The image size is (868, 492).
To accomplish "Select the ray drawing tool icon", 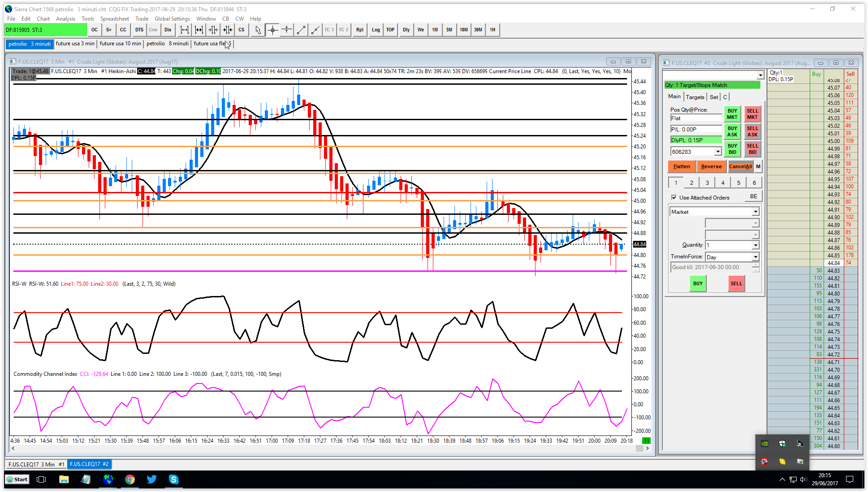I will [315, 30].
